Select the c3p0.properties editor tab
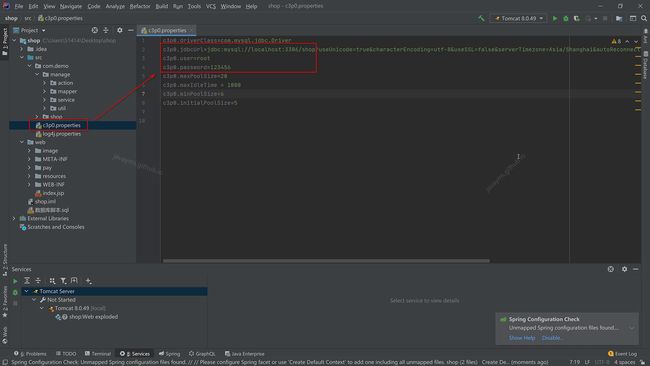This screenshot has width=650, height=366. point(166,30)
